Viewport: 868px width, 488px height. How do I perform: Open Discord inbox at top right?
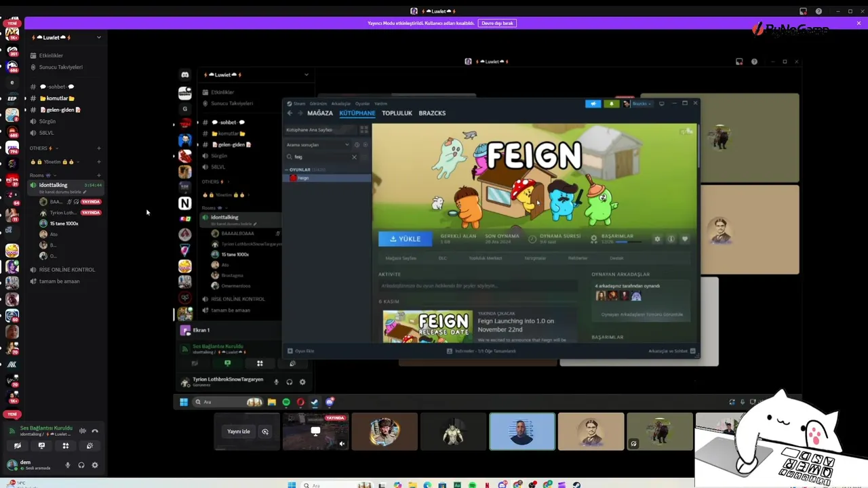(803, 12)
